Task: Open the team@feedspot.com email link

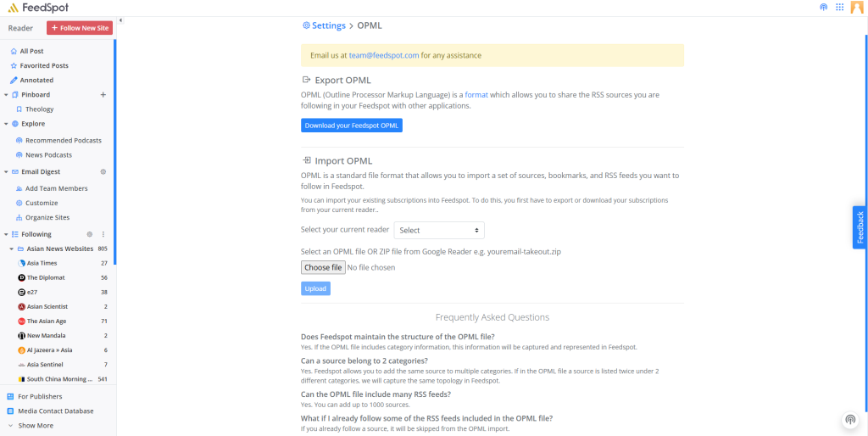Action: point(384,55)
